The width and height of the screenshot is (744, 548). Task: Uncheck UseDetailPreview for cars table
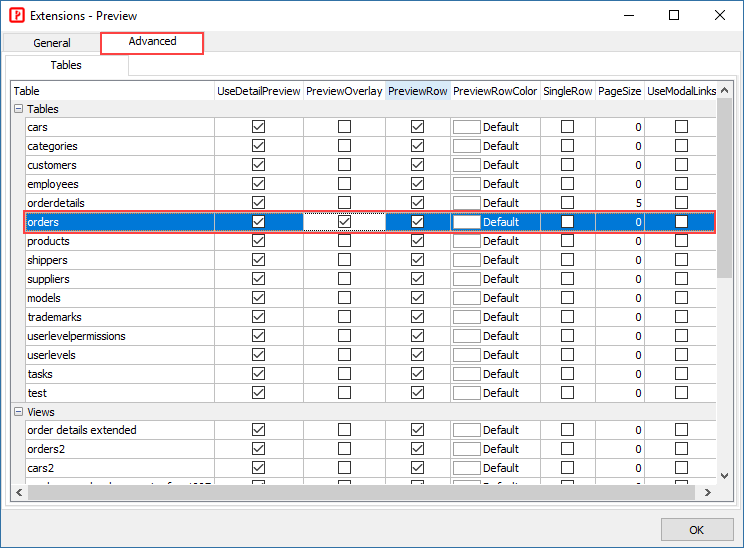[x=259, y=127]
